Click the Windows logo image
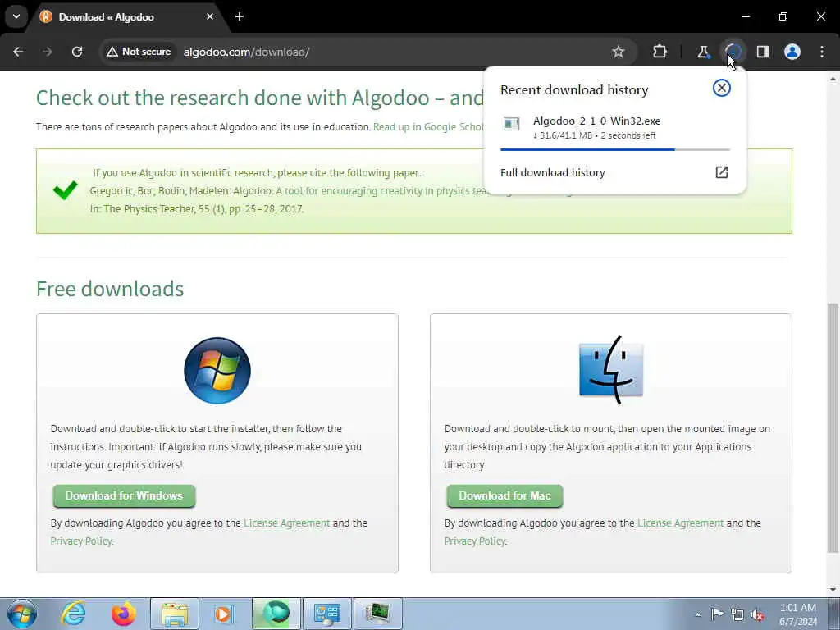Image resolution: width=840 pixels, height=630 pixels. (x=217, y=370)
